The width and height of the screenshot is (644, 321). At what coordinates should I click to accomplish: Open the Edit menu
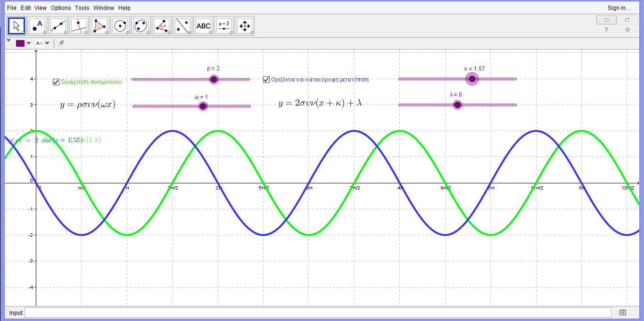pos(26,8)
